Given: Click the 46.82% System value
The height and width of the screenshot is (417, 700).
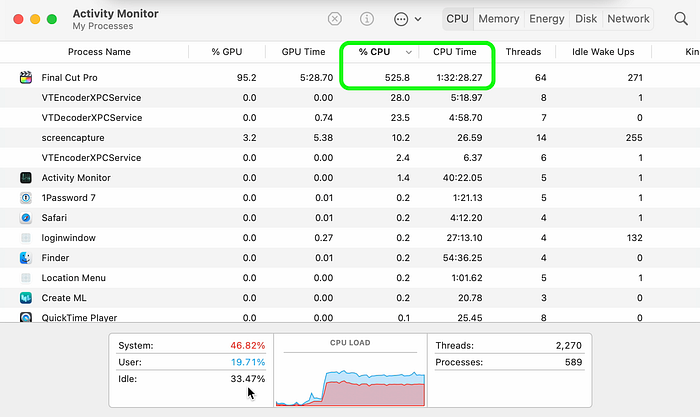Looking at the screenshot, I should tap(248, 346).
